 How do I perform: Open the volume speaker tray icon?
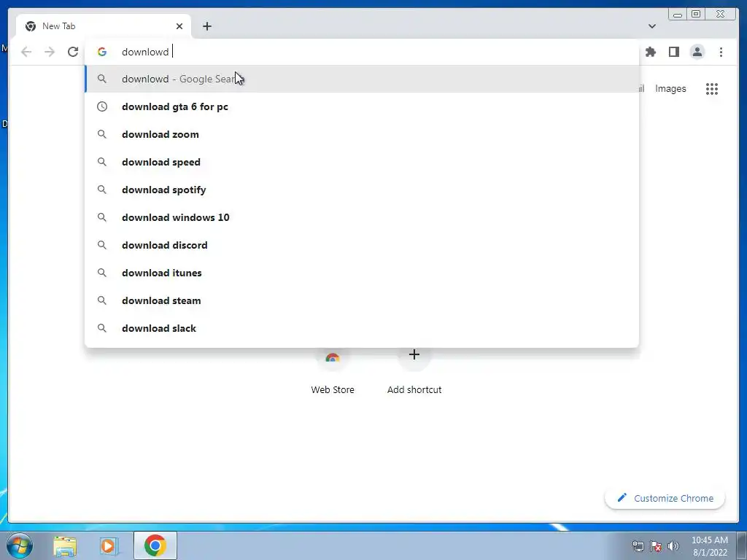coord(673,545)
